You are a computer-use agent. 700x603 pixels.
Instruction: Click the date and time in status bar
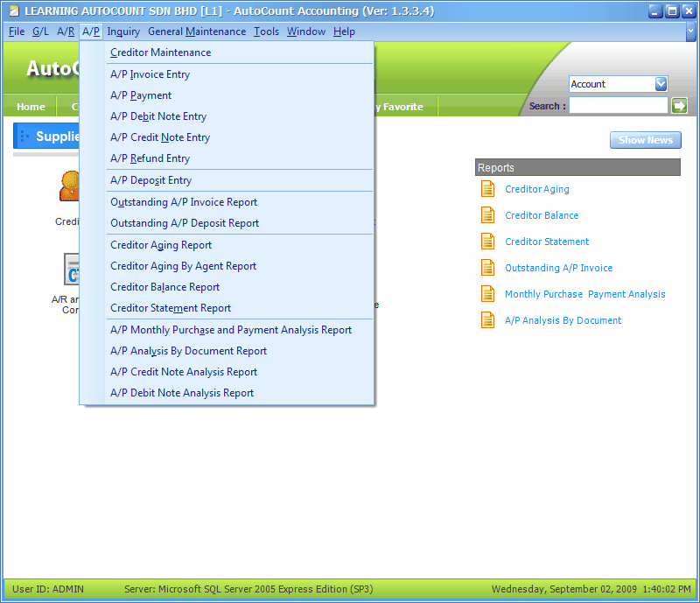[591, 589]
